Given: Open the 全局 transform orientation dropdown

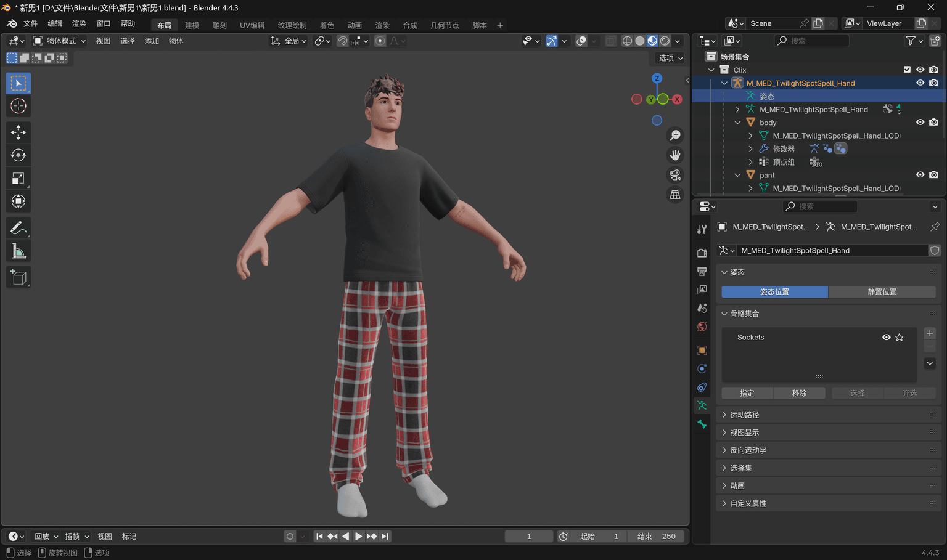Looking at the screenshot, I should (x=289, y=41).
